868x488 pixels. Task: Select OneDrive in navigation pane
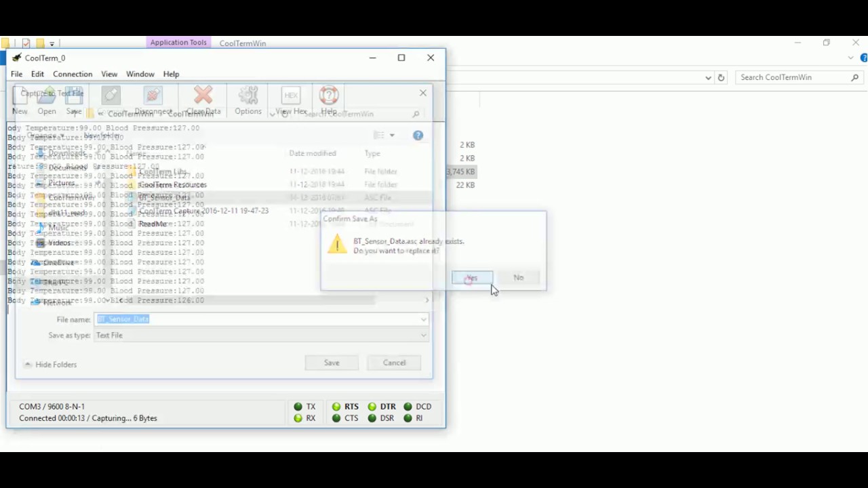click(x=58, y=262)
